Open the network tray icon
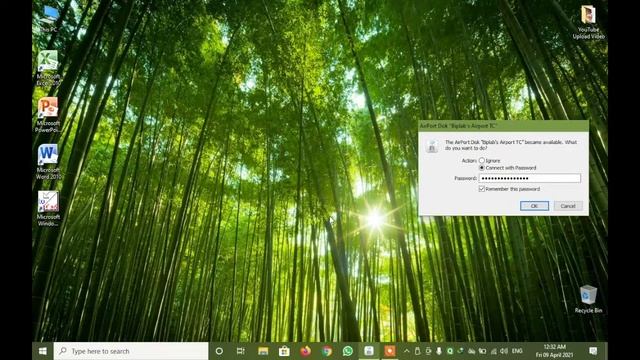This screenshot has width=640, height=360. (x=493, y=351)
